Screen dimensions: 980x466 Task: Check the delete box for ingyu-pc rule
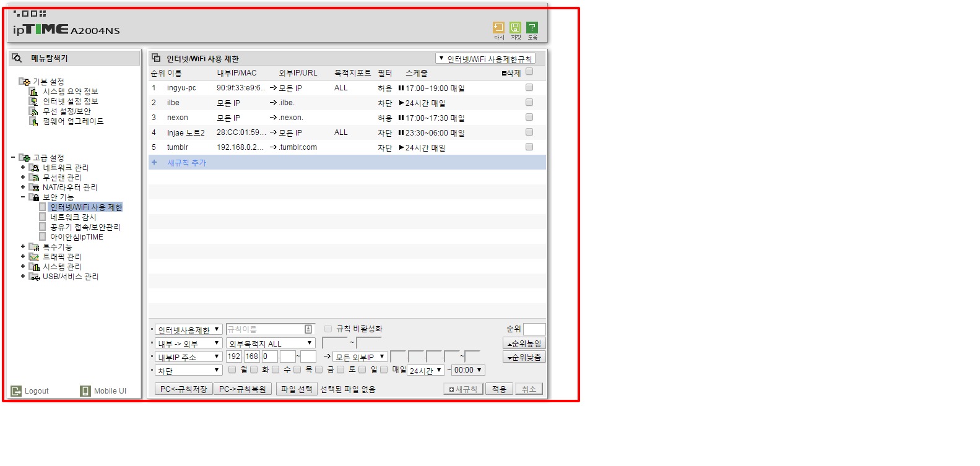(x=529, y=87)
